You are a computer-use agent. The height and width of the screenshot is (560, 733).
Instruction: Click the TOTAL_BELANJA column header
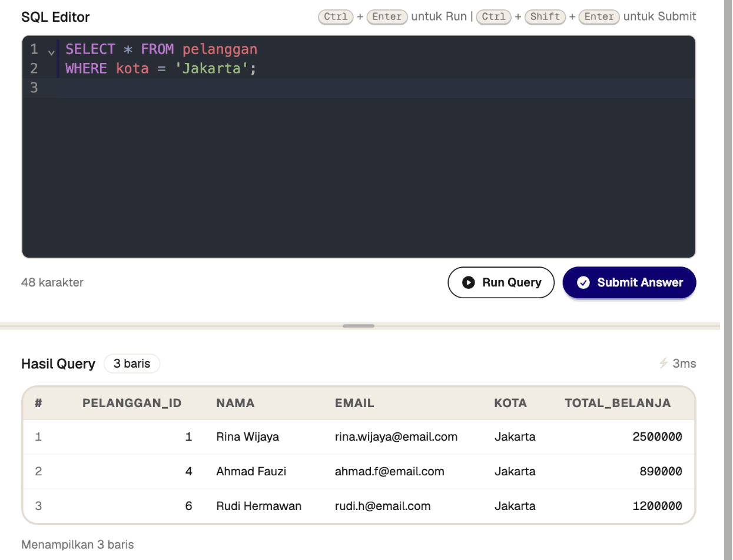[x=618, y=403]
